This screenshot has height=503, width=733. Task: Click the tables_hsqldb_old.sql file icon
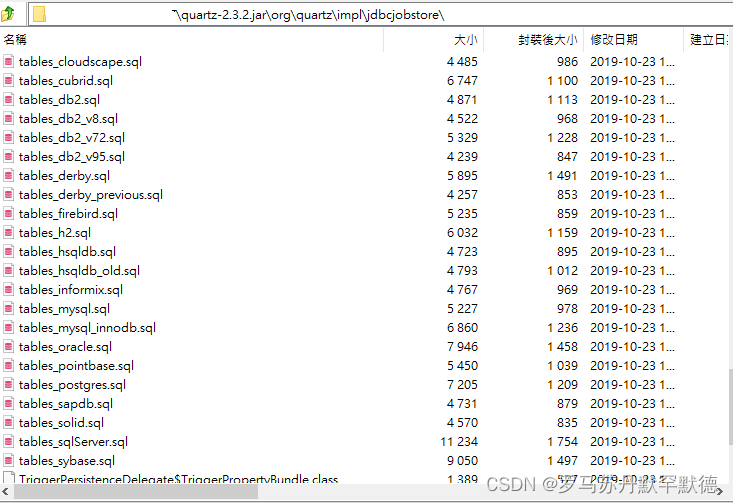[8, 271]
